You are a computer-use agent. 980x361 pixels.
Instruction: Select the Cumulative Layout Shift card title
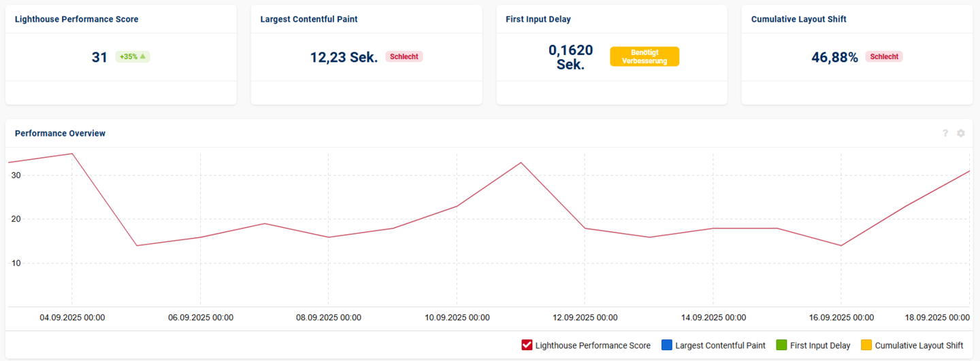tap(799, 19)
